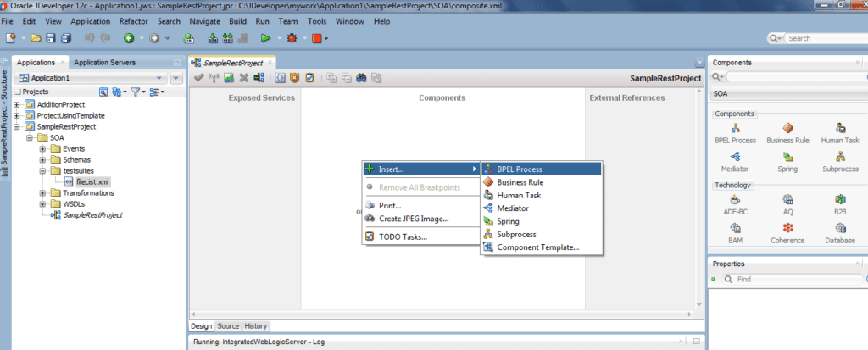Click the Projects refresh icon
The width and height of the screenshot is (868, 350).
117,92
